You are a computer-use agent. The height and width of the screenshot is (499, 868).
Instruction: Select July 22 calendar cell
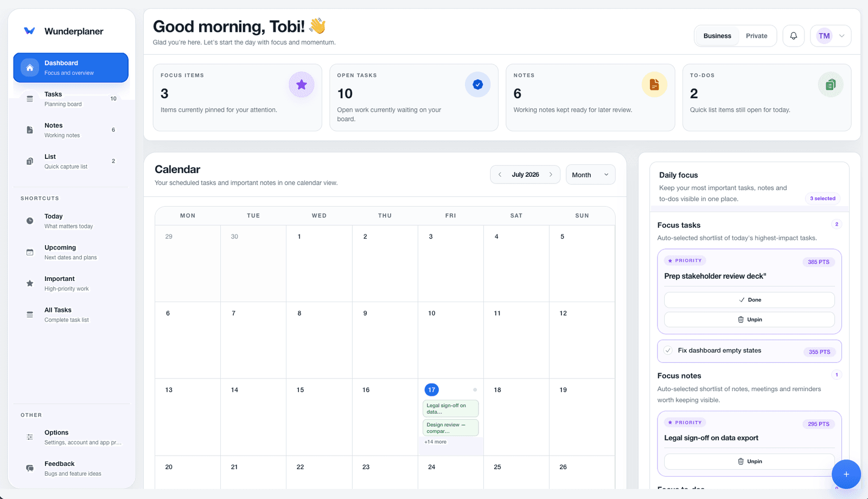(x=319, y=472)
